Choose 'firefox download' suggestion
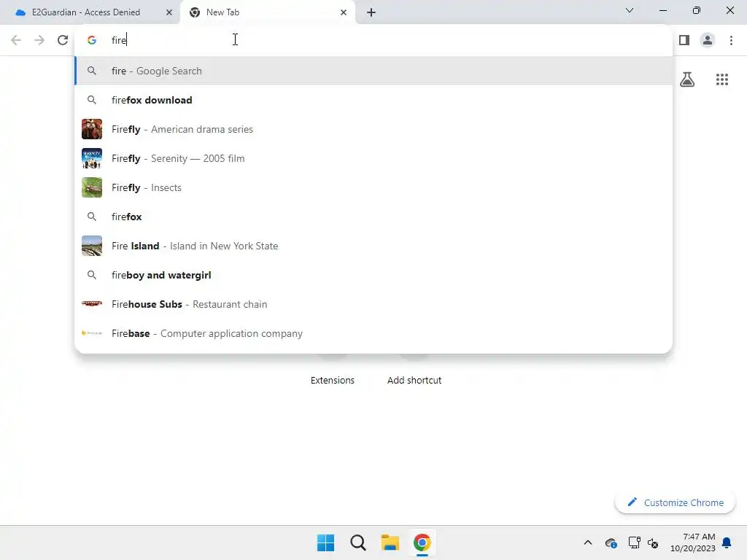This screenshot has width=747, height=560. coord(373,100)
